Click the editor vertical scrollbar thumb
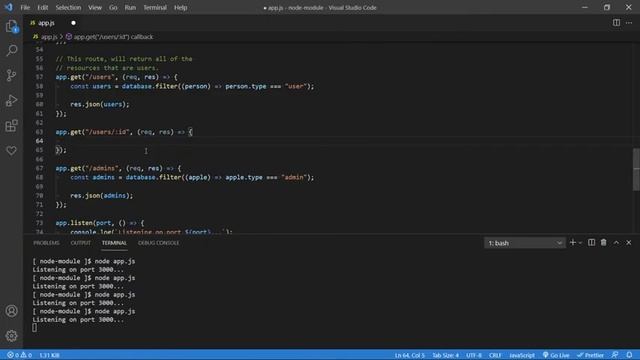 tap(636, 169)
